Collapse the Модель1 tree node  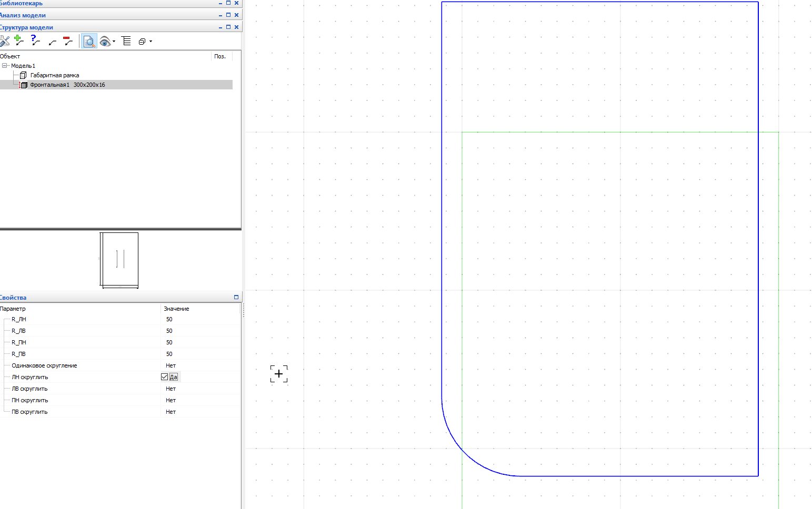pyautogui.click(x=5, y=66)
